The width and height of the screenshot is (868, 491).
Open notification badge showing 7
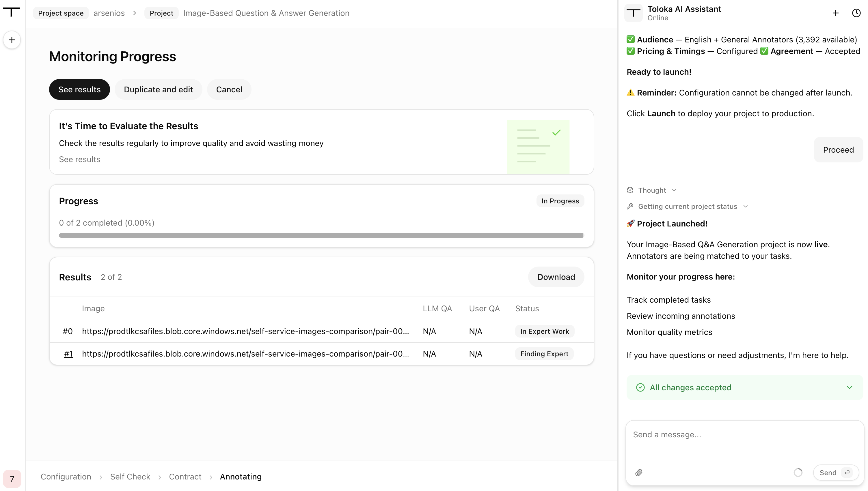(12, 479)
